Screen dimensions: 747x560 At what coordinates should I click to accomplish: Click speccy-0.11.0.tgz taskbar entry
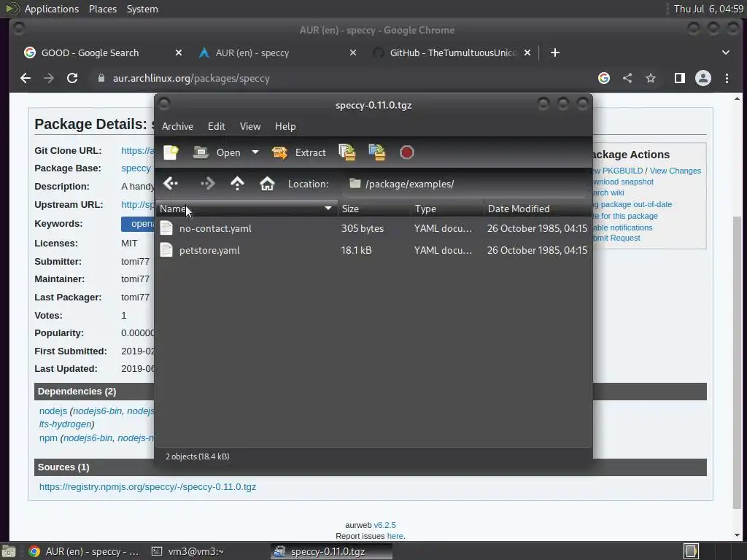click(332, 551)
